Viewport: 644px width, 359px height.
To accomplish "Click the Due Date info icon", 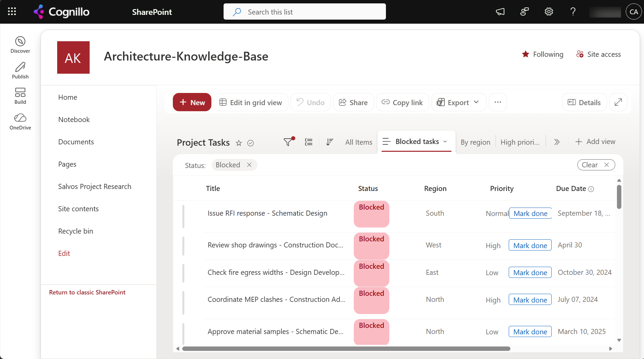I will point(591,189).
